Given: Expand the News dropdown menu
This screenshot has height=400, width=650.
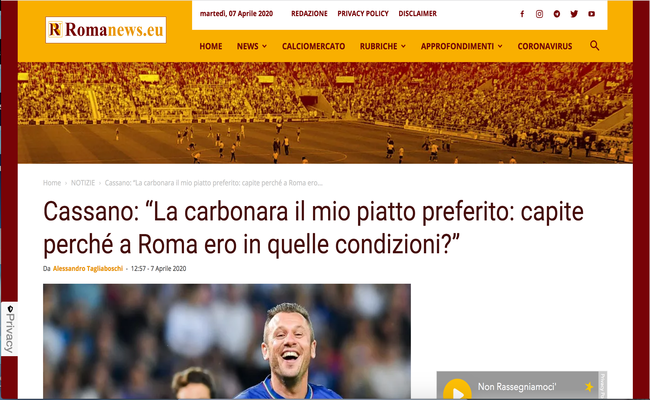Looking at the screenshot, I should [252, 46].
